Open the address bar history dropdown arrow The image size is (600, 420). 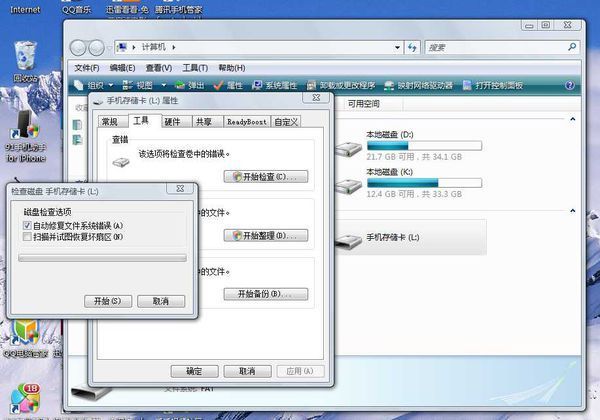tap(398, 47)
